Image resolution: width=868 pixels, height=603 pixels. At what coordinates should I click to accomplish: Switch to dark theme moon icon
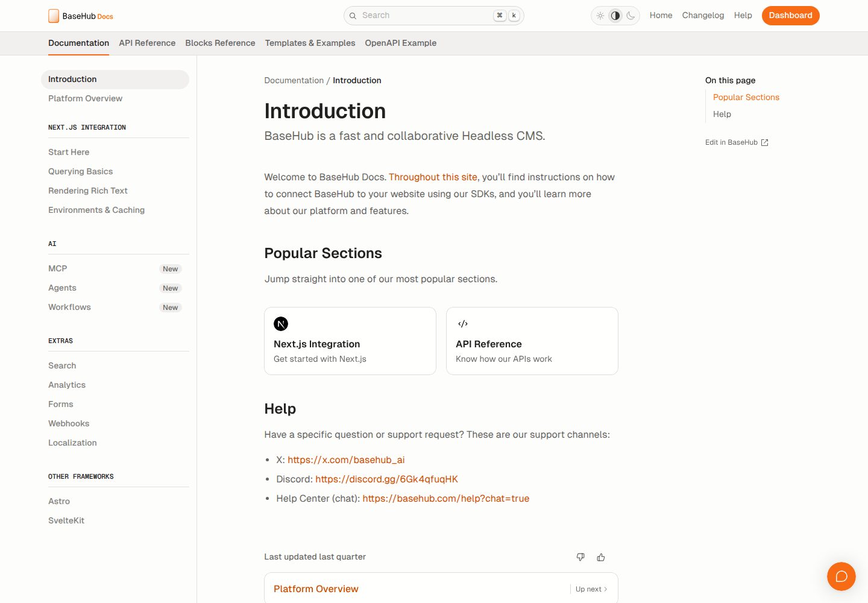point(631,16)
